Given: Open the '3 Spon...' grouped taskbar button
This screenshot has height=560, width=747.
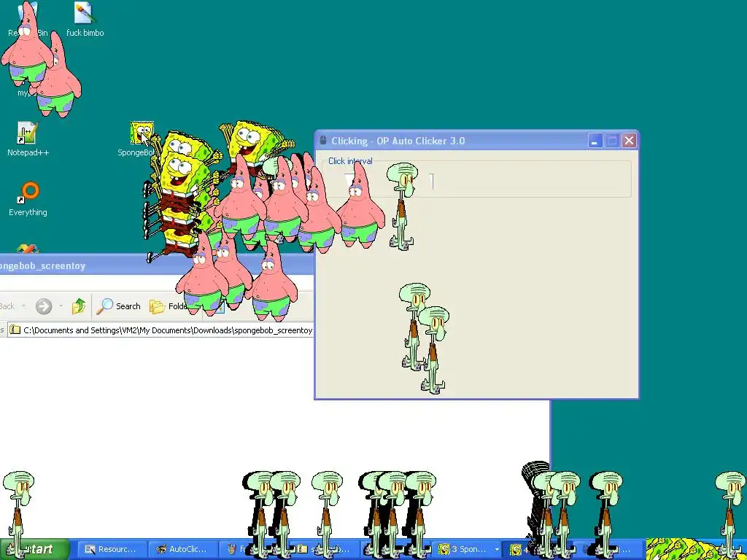Looking at the screenshot, I should pos(467,550).
